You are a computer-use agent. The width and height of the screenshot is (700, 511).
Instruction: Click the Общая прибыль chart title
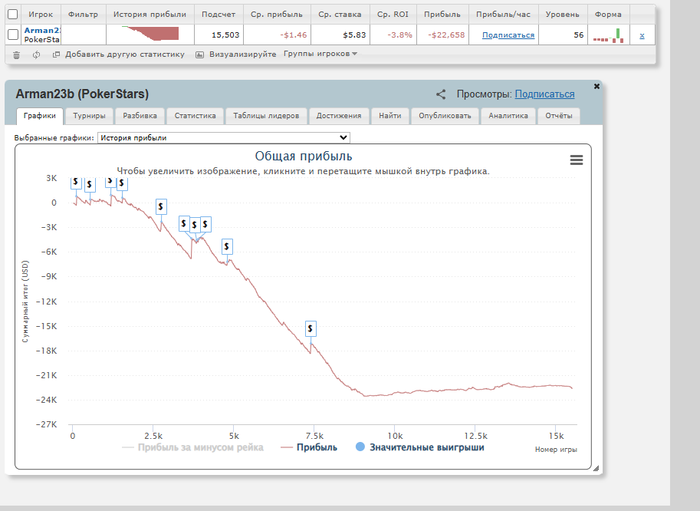pyautogui.click(x=304, y=156)
